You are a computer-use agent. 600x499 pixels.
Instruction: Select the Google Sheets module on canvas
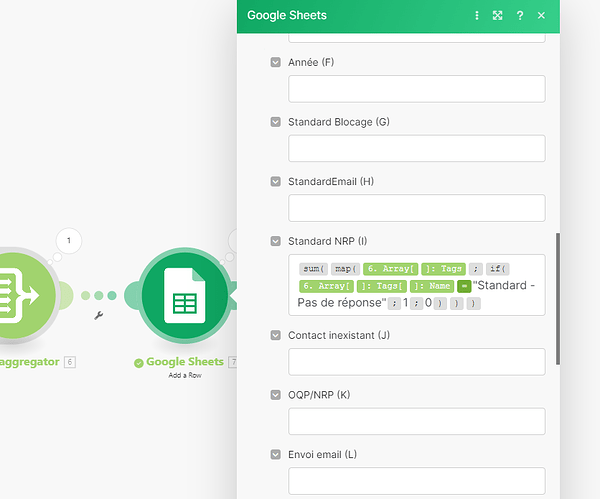pyautogui.click(x=185, y=295)
